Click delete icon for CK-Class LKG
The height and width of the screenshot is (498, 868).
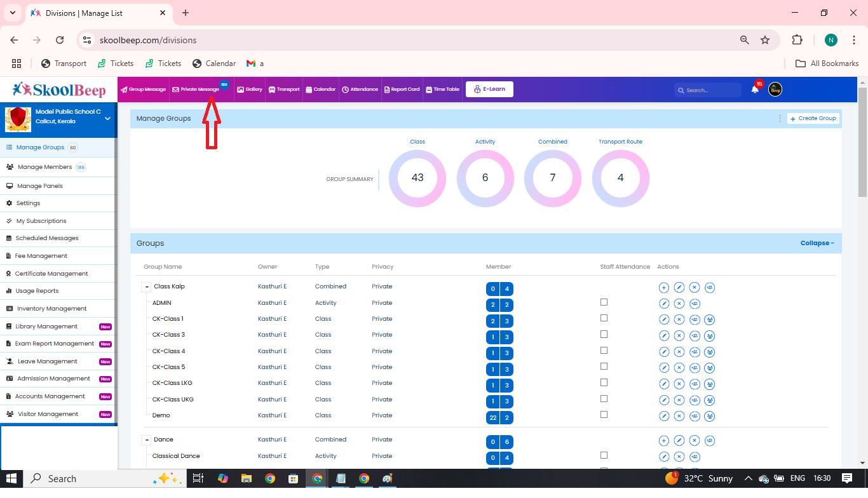(679, 384)
